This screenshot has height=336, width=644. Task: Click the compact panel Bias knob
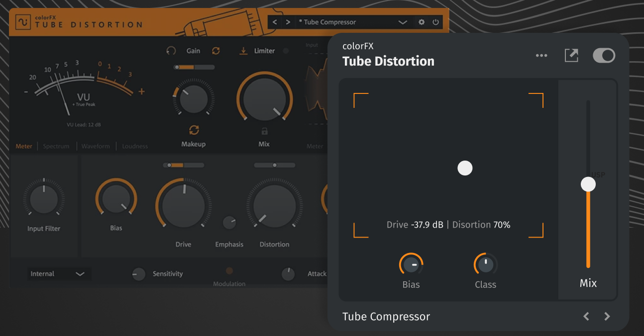[x=411, y=265]
